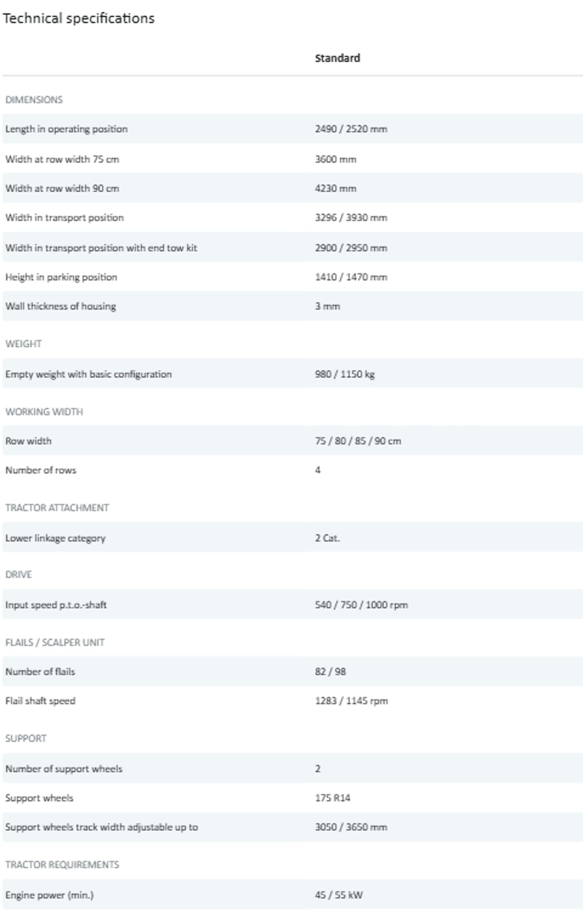Click the Technical specifications heading
This screenshot has height=924, width=583.
pyautogui.click(x=79, y=18)
